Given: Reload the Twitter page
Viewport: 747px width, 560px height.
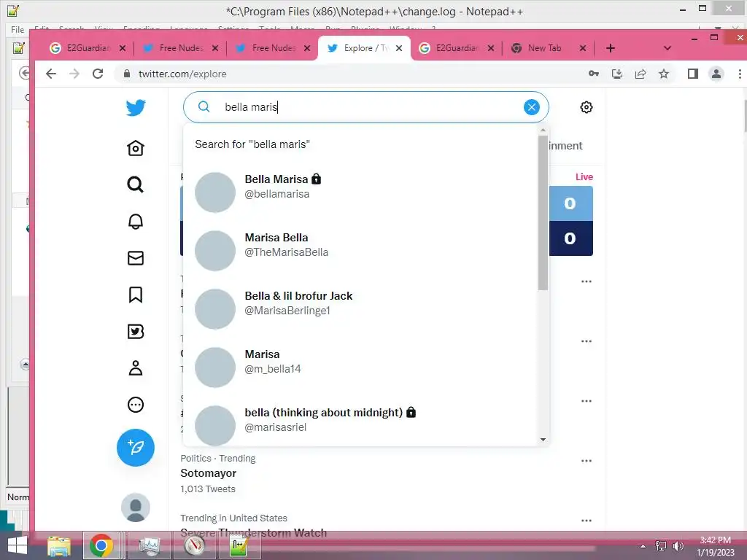Looking at the screenshot, I should click(x=98, y=74).
